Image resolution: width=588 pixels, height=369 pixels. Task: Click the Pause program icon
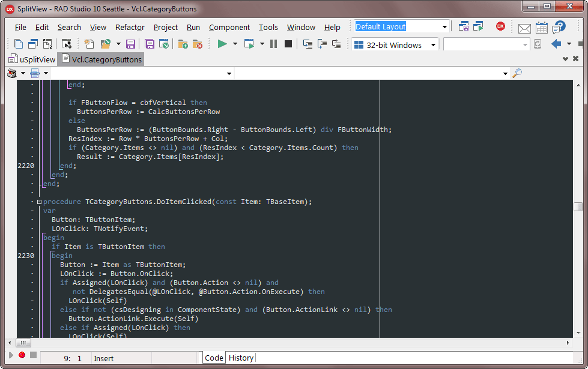pyautogui.click(x=273, y=44)
